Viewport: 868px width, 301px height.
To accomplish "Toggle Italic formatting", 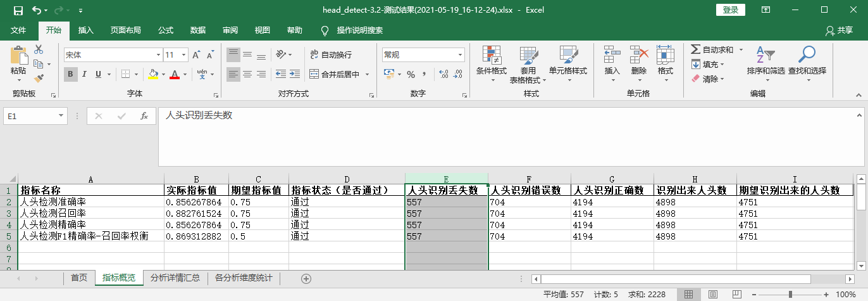I will (84, 74).
